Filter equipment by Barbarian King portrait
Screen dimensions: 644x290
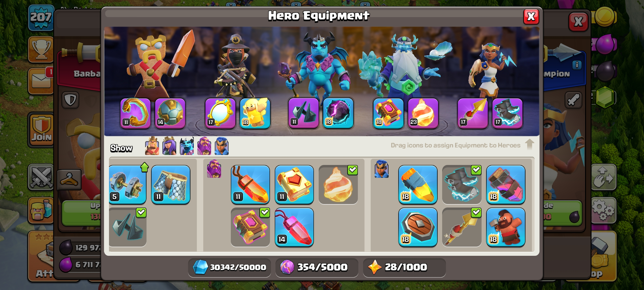pos(152,146)
